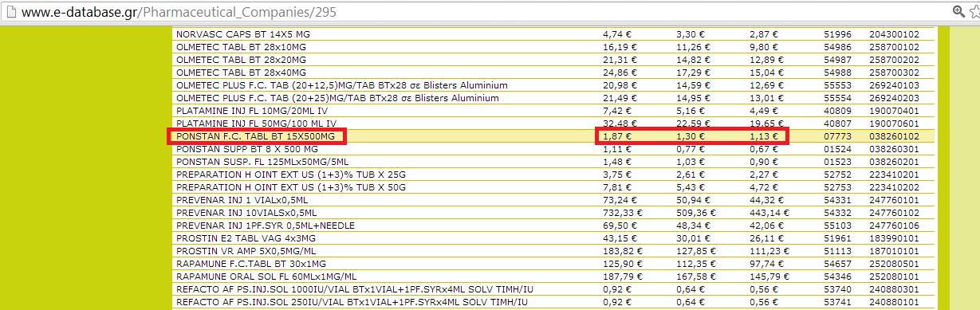
Task: Click the page icon in the address bar
Action: click(x=6, y=13)
